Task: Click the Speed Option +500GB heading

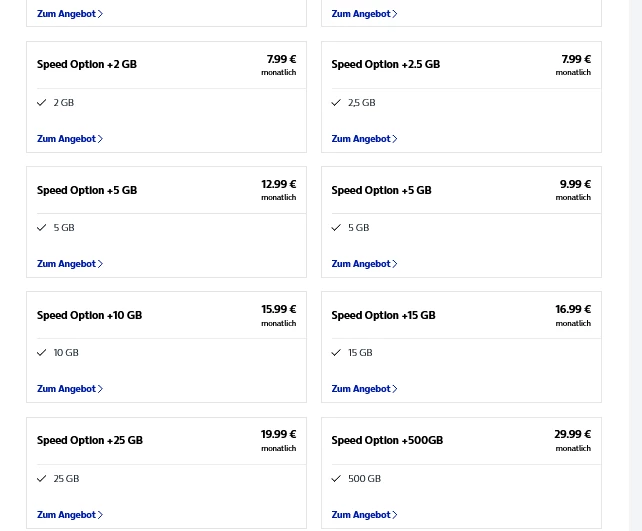Action: click(387, 440)
